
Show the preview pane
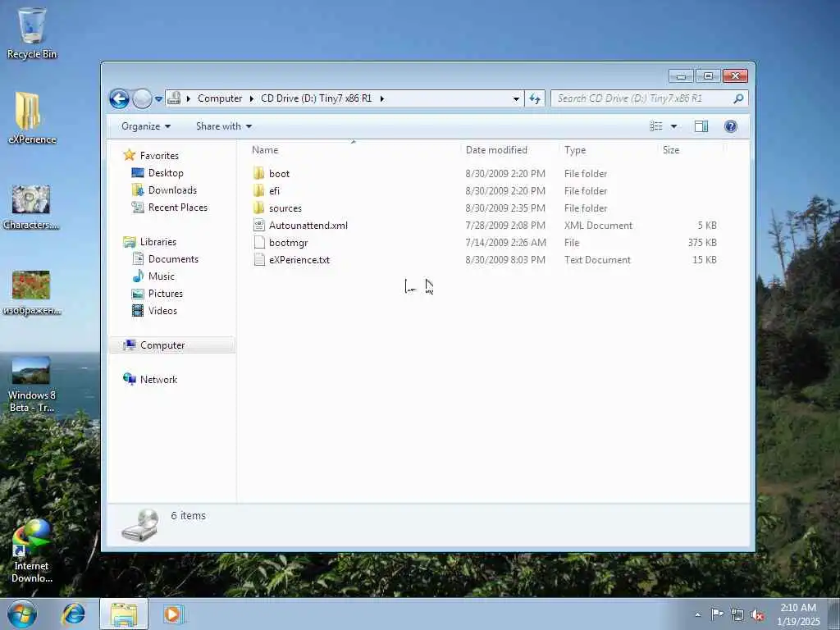701,126
